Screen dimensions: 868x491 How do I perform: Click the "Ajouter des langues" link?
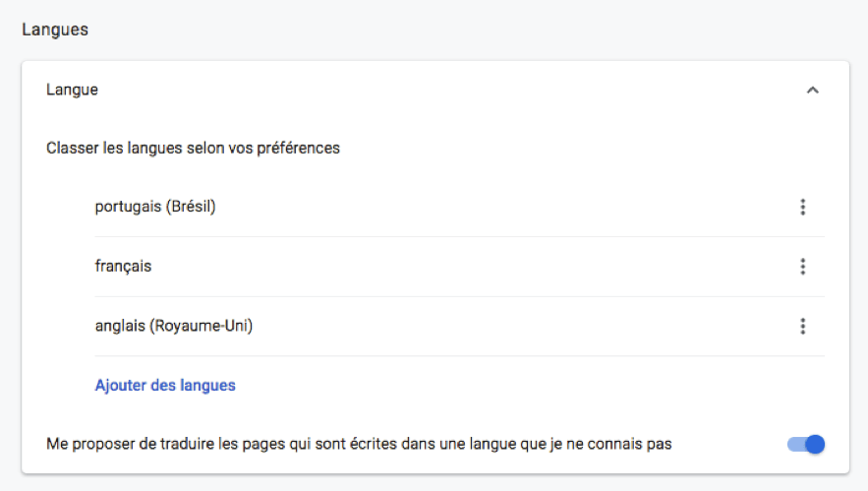[165, 385]
